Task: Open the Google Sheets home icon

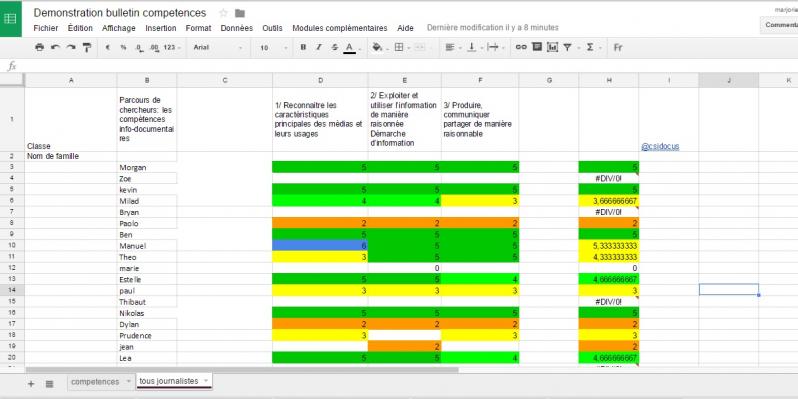Action: [x=11, y=18]
